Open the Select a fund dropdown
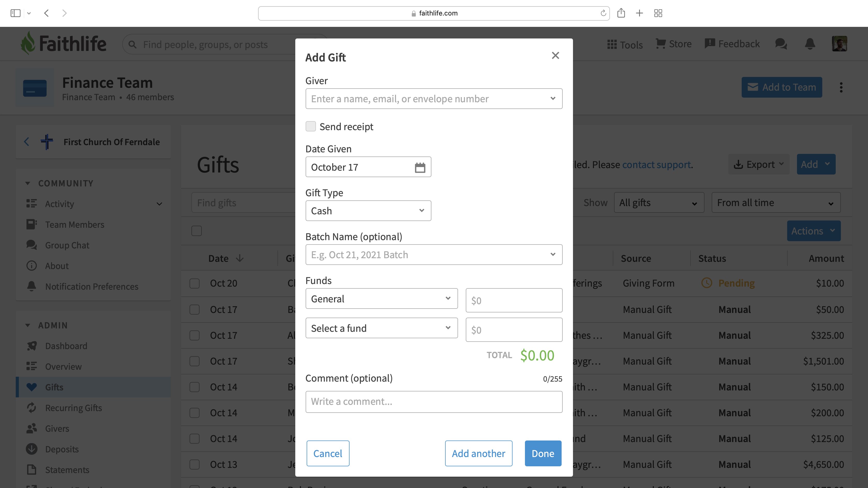 click(x=382, y=328)
